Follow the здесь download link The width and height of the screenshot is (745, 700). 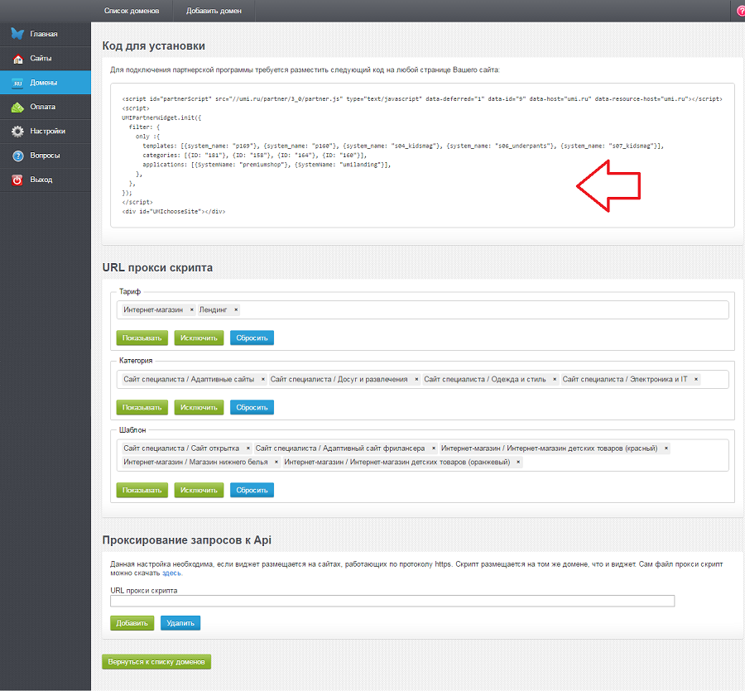(x=171, y=573)
